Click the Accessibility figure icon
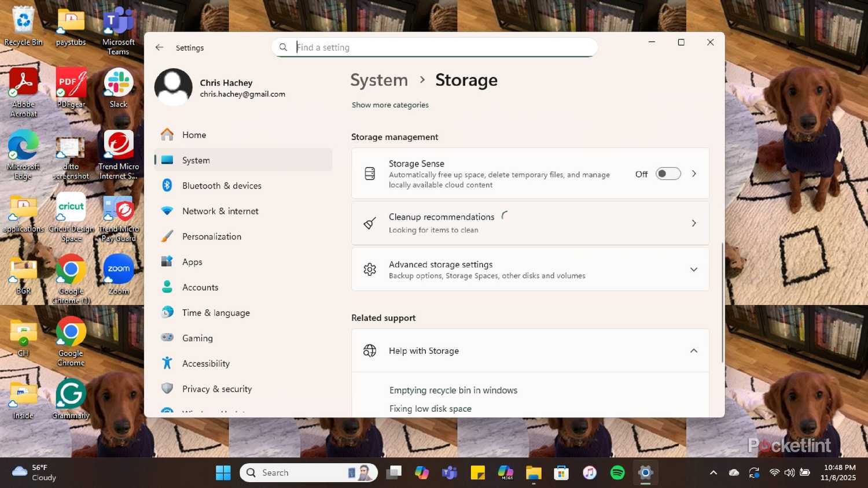 167,363
